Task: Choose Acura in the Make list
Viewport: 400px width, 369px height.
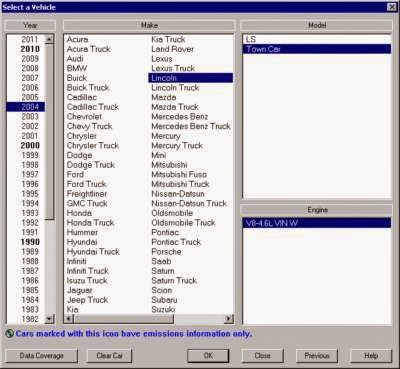Action: coord(77,39)
